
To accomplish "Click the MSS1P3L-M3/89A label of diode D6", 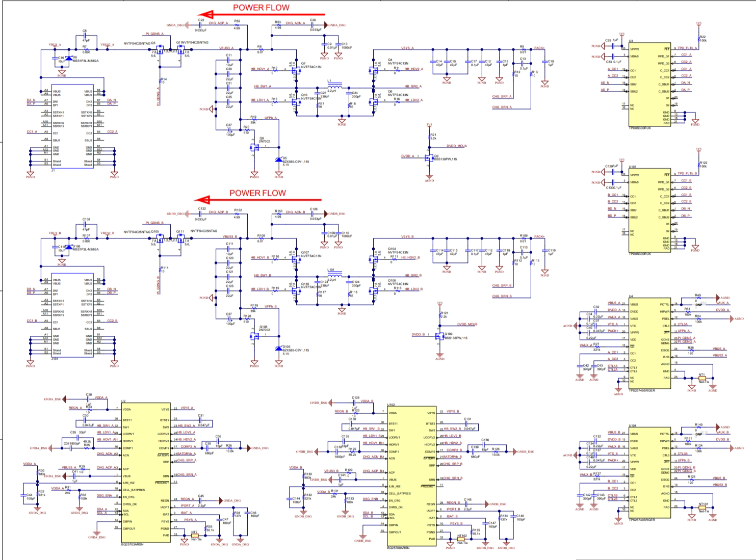I will (x=85, y=61).
